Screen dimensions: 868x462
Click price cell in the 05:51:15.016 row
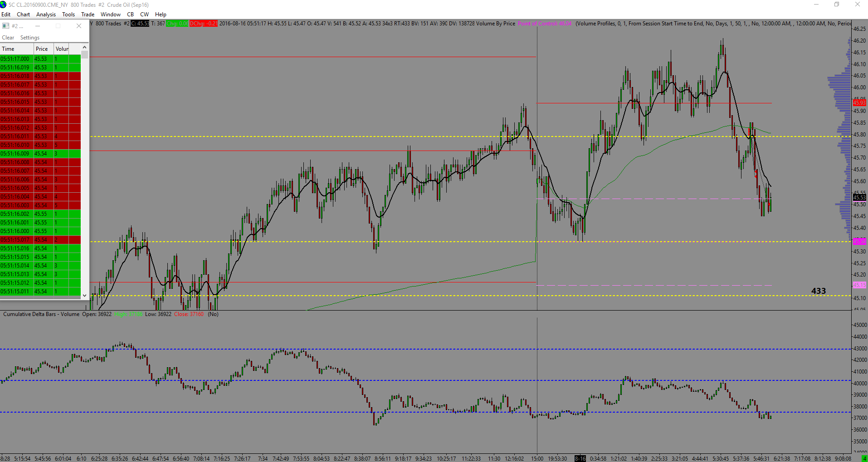point(44,248)
